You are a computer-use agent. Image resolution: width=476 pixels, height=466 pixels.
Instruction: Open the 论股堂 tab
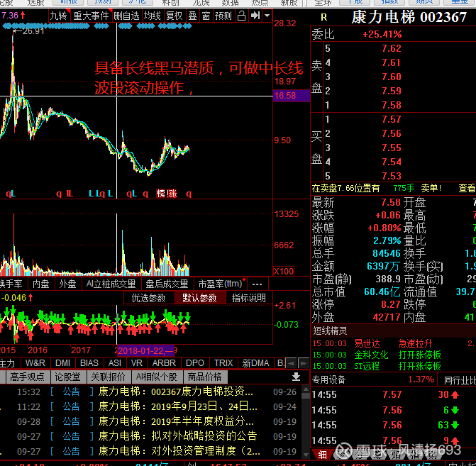(68, 377)
